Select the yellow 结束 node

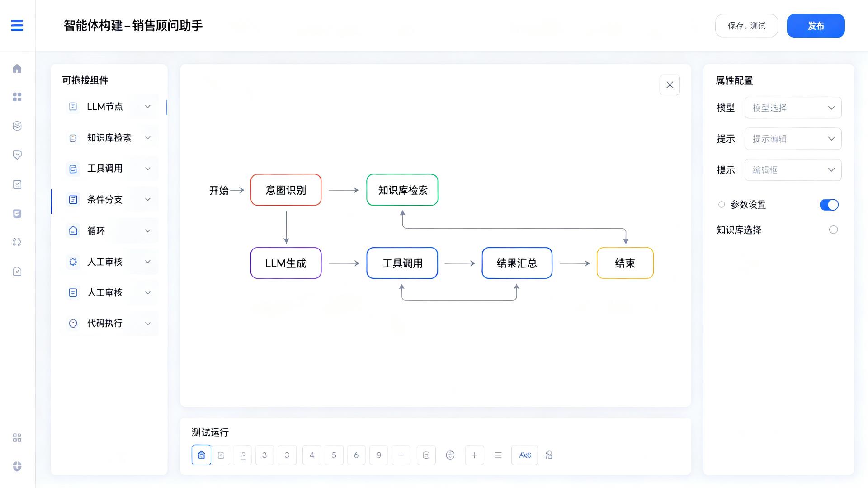(625, 263)
